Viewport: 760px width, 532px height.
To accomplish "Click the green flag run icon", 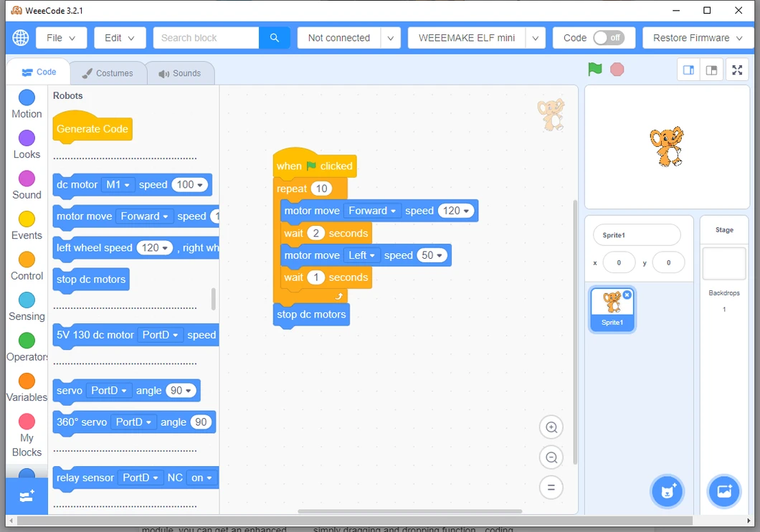I will point(594,69).
